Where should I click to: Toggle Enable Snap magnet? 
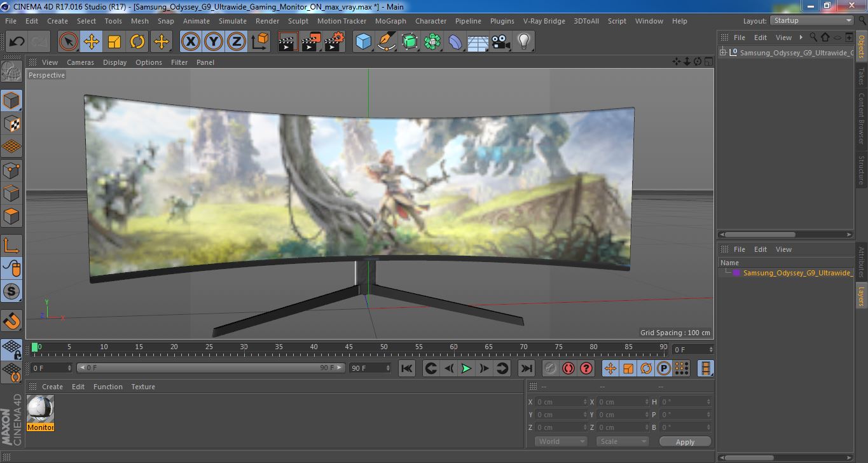click(x=11, y=320)
